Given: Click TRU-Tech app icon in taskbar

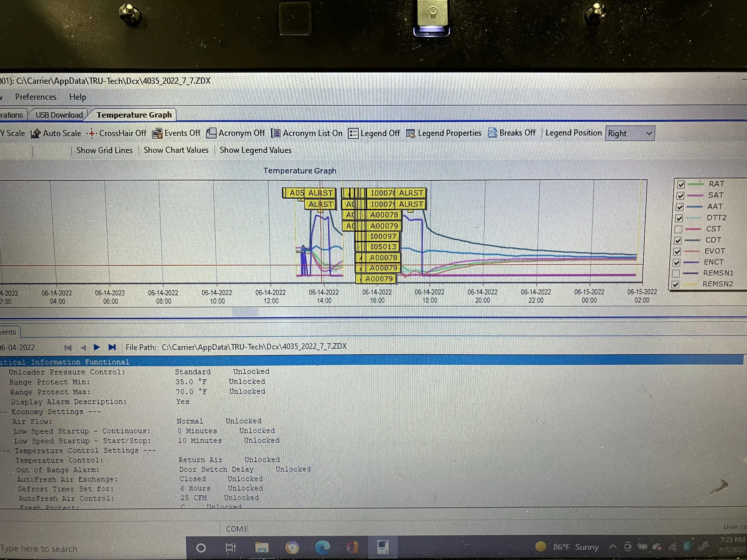Looking at the screenshot, I should pos(383,547).
